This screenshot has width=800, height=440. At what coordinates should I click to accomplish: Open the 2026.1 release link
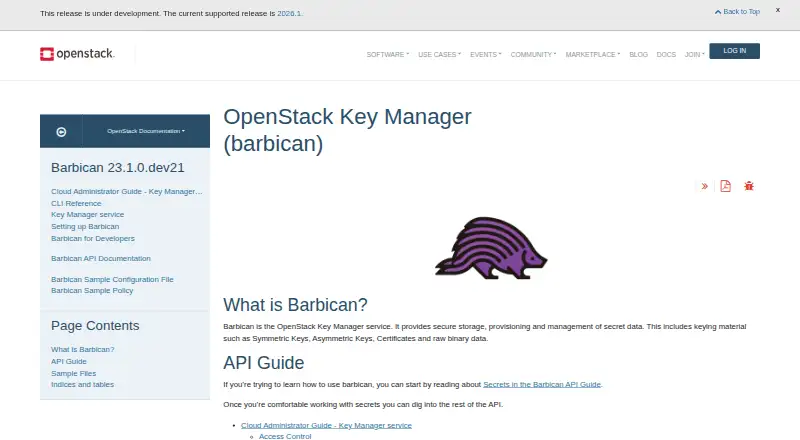pos(289,14)
